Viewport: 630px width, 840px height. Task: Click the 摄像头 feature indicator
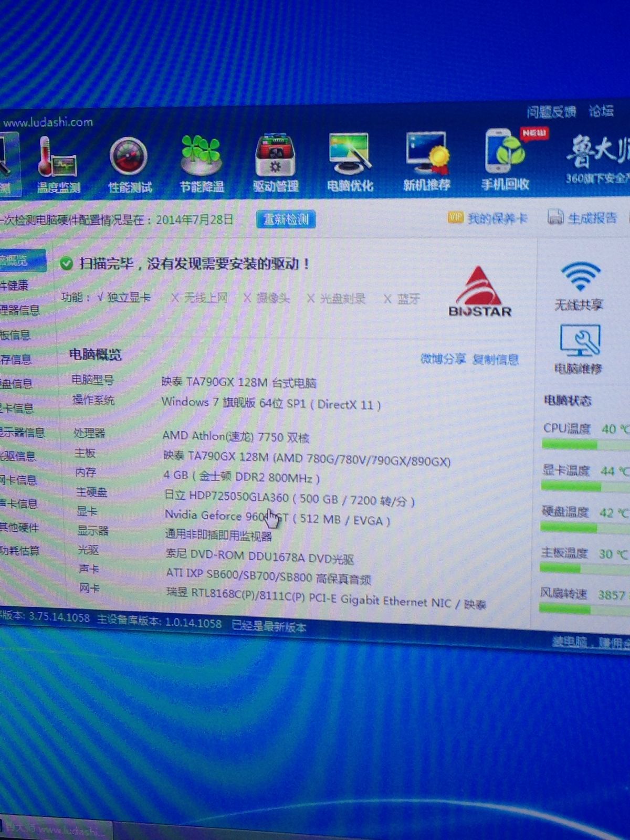267,298
